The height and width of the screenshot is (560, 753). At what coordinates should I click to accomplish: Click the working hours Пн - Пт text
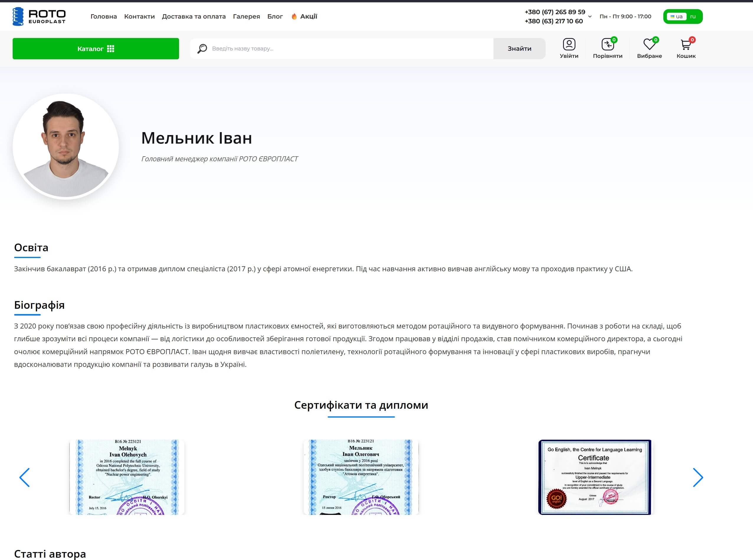click(x=625, y=16)
